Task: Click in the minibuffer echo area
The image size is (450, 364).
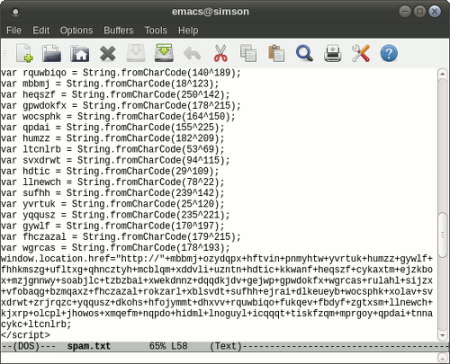Action: tap(218, 358)
